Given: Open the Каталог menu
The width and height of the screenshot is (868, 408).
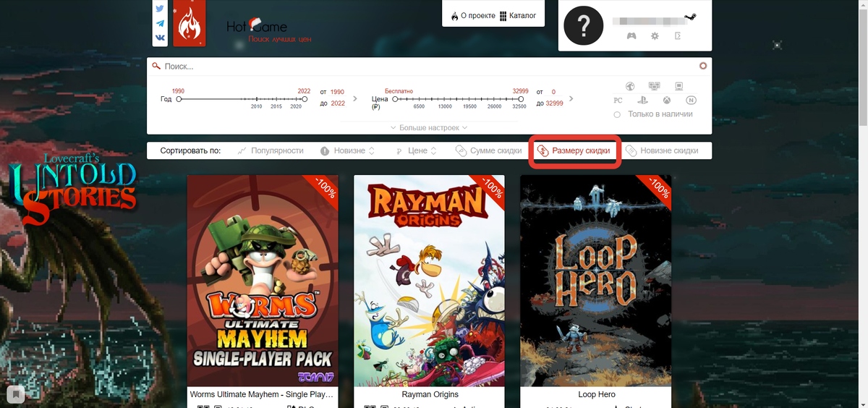Looking at the screenshot, I should click(x=518, y=15).
